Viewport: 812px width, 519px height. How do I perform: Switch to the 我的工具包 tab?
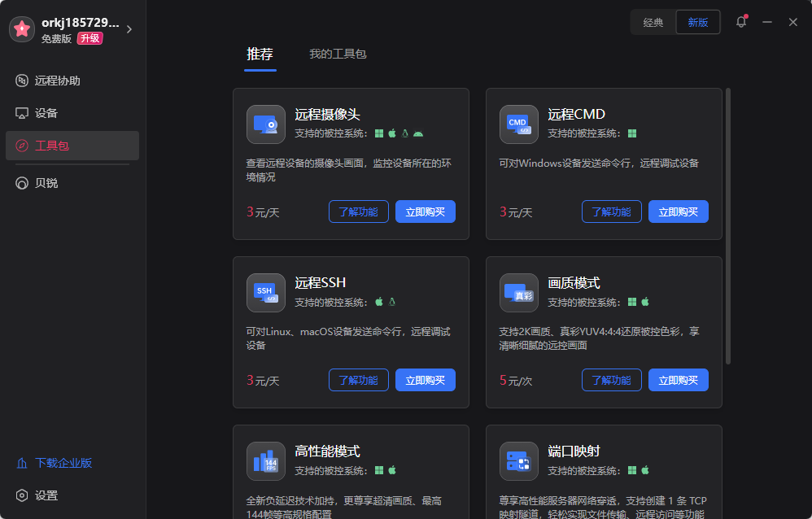338,55
